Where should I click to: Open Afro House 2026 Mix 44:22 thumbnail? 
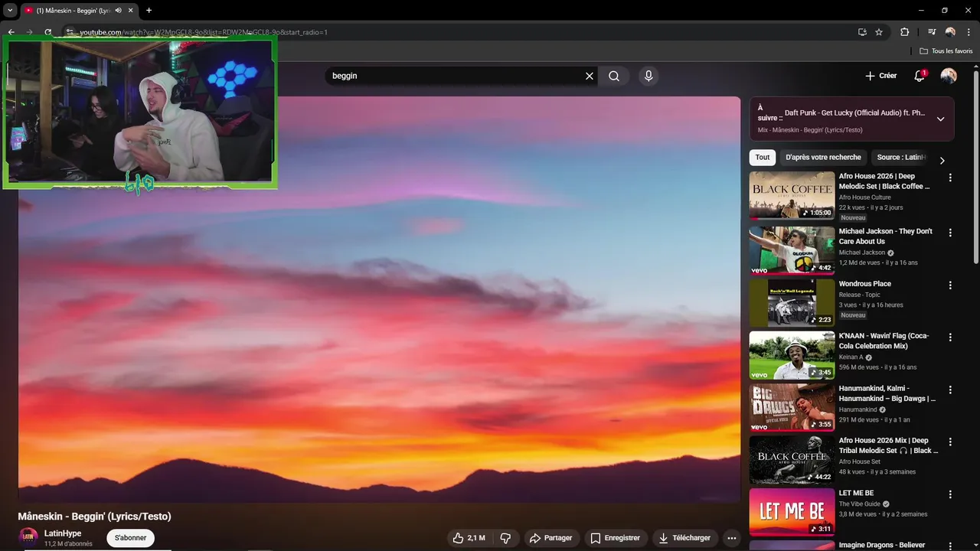pyautogui.click(x=792, y=460)
